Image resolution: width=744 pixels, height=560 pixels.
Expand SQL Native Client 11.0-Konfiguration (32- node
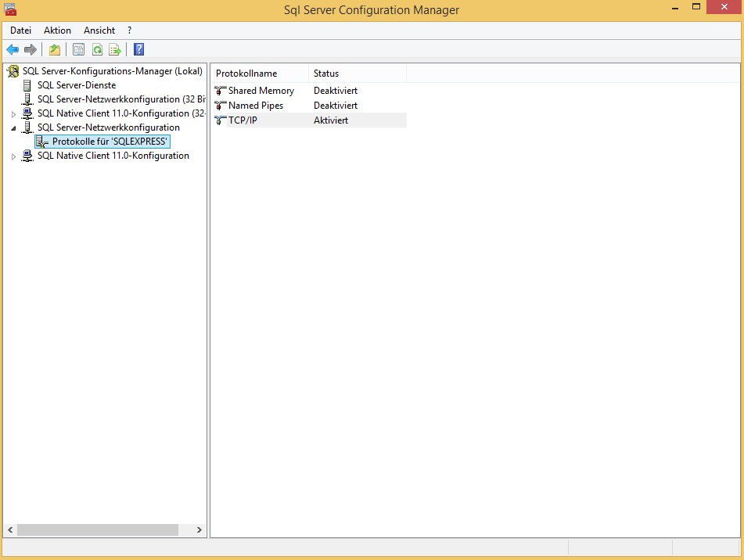13,114
